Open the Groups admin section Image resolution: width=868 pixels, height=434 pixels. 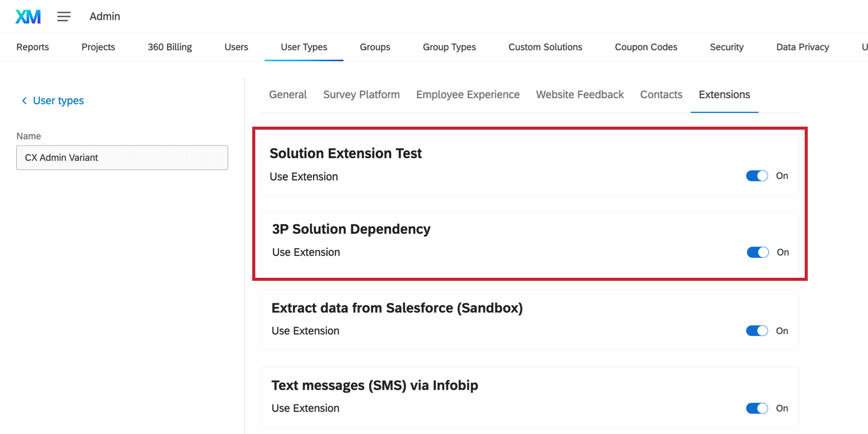point(375,47)
